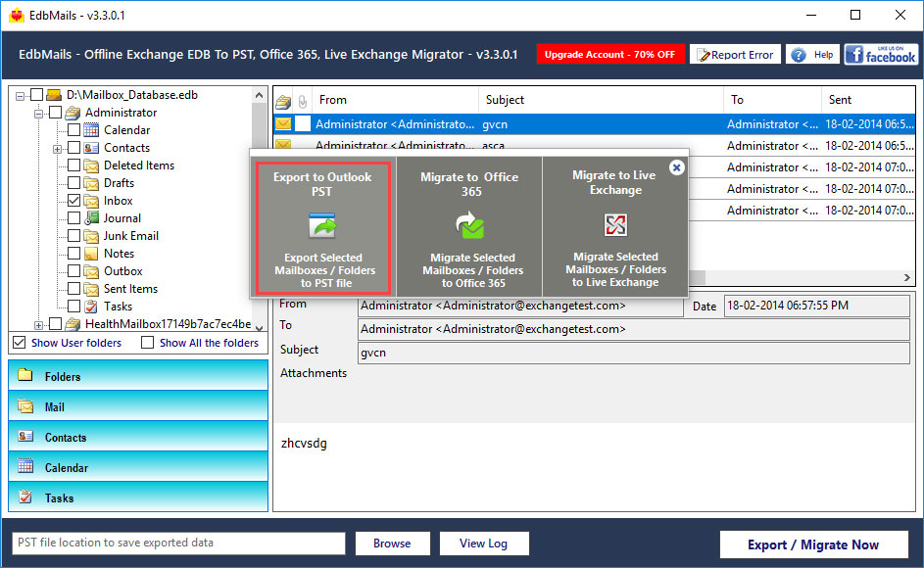Enable the Show All the folders checkbox
Screen dimensions: 924x568
pos(147,343)
